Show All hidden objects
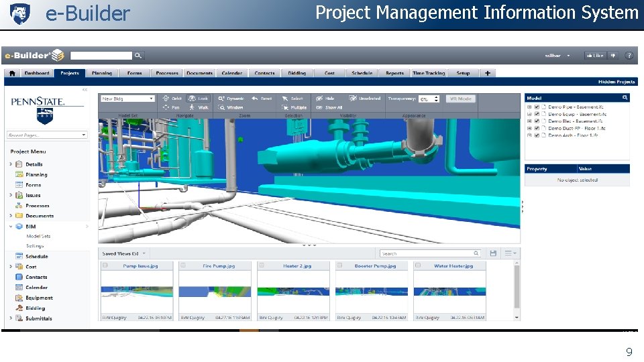Image resolution: width=644 pixels, height=362 pixels. 329,107
